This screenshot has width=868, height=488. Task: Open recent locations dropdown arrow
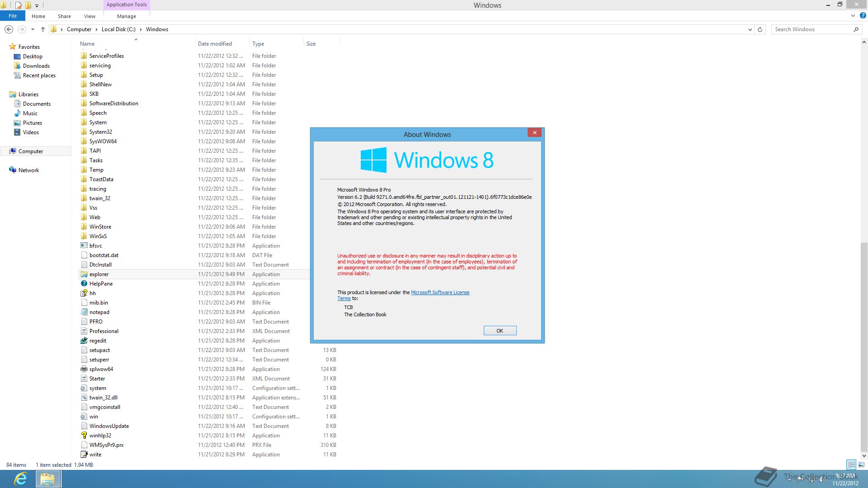(33, 29)
